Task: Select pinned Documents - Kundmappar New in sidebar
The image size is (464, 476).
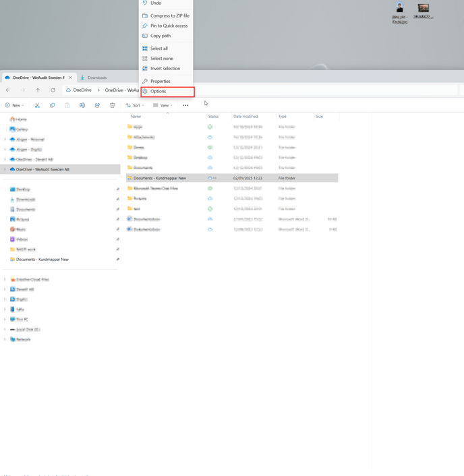Action: (x=42, y=260)
